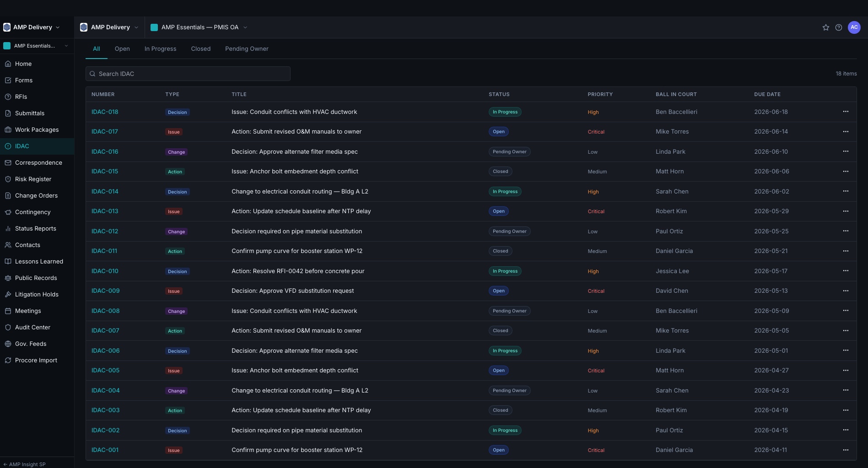Open row actions for IDAC-012
The image size is (868, 468).
pyautogui.click(x=846, y=231)
